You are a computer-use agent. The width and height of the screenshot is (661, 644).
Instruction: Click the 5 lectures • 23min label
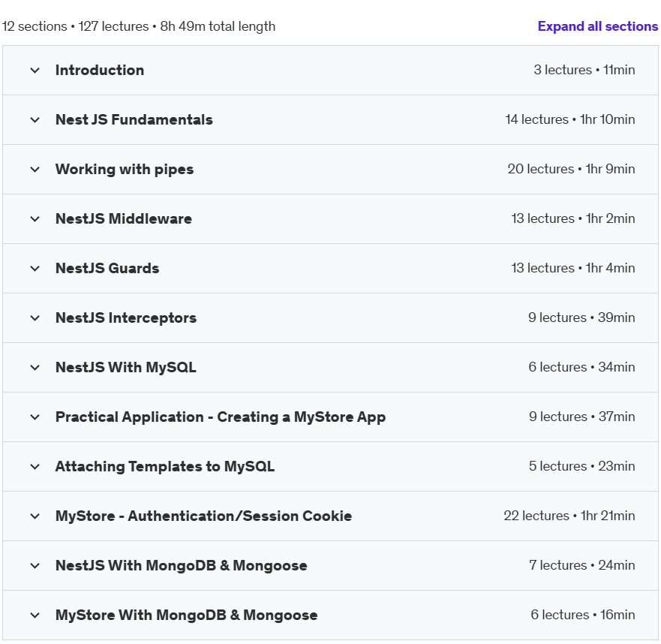[x=582, y=466]
